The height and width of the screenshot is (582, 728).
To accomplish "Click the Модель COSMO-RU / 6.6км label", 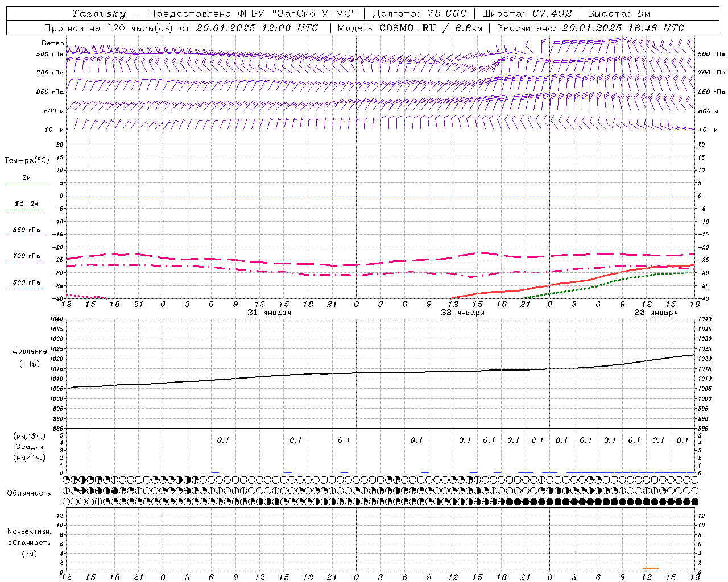I will 410,28.
